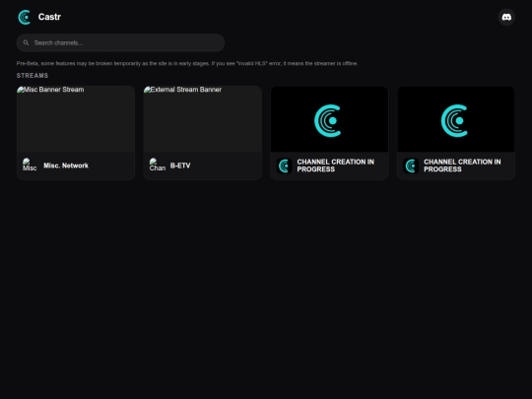
Task: Click the large Castr logo on fourth card
Action: (454, 121)
